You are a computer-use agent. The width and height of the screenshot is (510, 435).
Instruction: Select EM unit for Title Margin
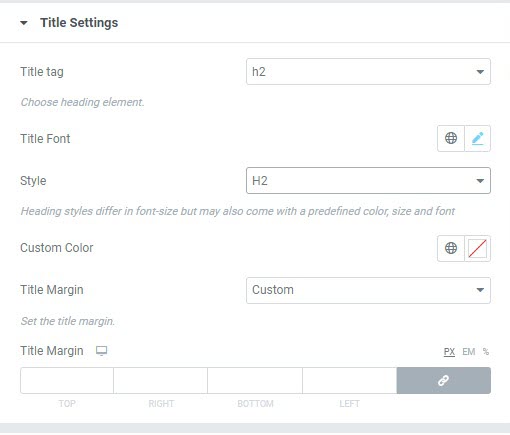pos(468,352)
